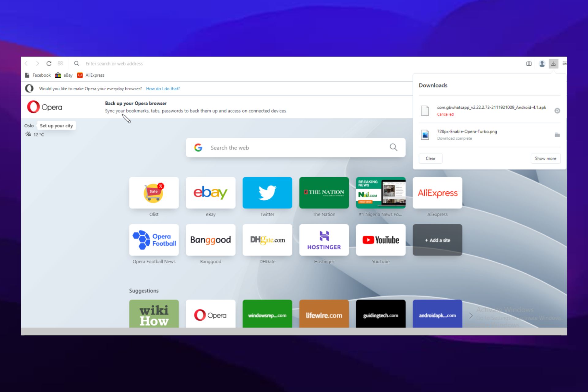This screenshot has width=588, height=392.
Task: Go forward with the forward arrow
Action: pos(37,63)
